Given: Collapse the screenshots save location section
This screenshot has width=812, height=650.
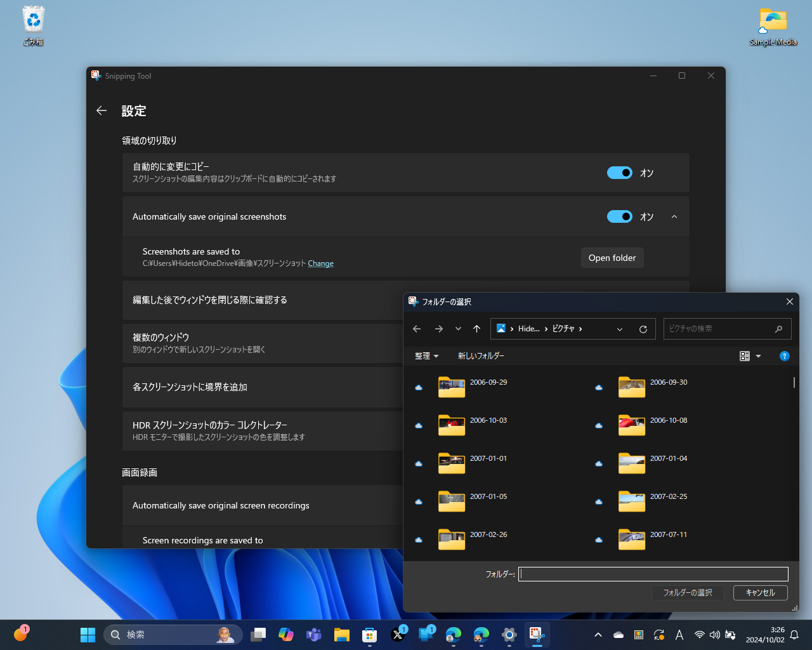Looking at the screenshot, I should click(x=674, y=216).
